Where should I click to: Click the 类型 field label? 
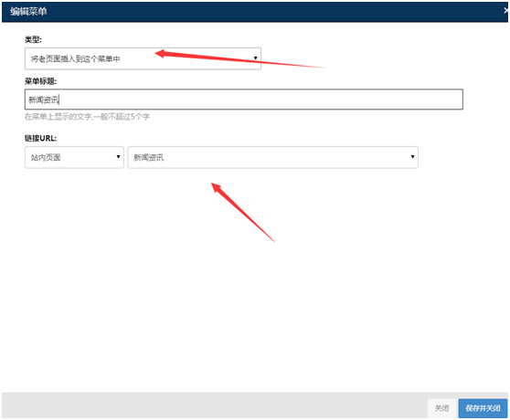tap(33, 39)
